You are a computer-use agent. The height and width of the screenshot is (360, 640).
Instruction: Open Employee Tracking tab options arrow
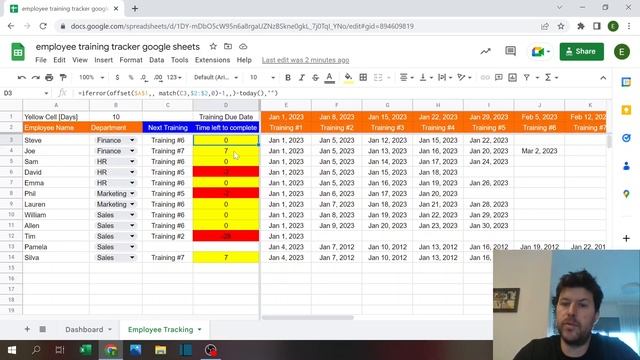[200, 330]
